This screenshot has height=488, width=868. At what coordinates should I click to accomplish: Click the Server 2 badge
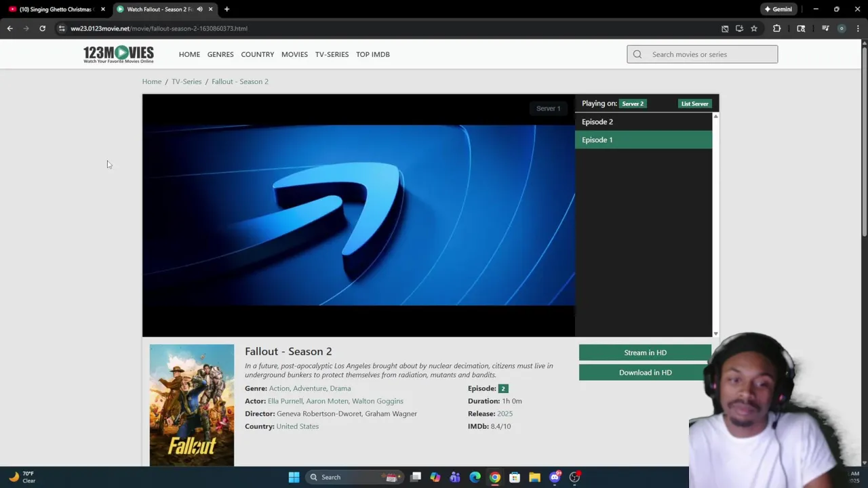point(633,104)
